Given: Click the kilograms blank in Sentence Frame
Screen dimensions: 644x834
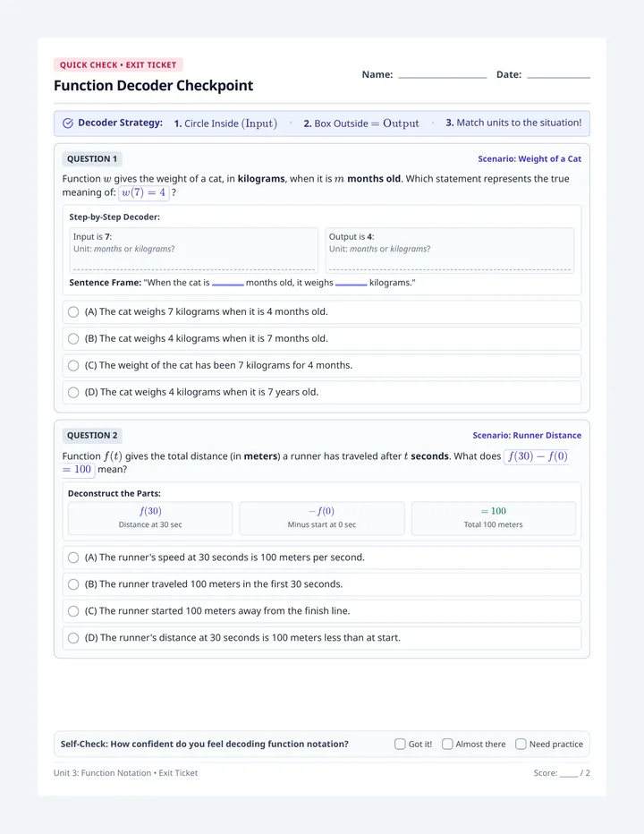Looking at the screenshot, I should tap(351, 284).
